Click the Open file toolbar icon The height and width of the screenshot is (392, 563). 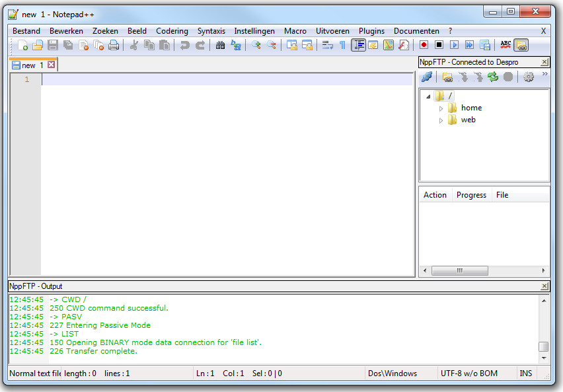click(x=38, y=45)
